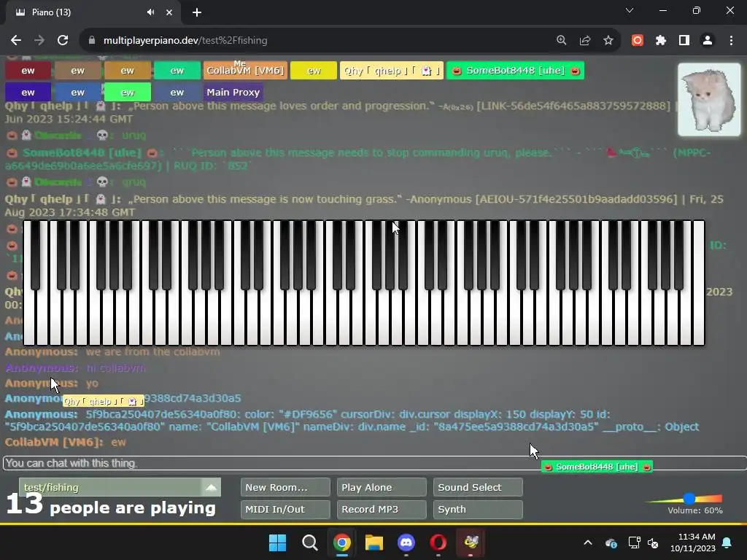Open Opera browser from the taskbar

coord(438,542)
